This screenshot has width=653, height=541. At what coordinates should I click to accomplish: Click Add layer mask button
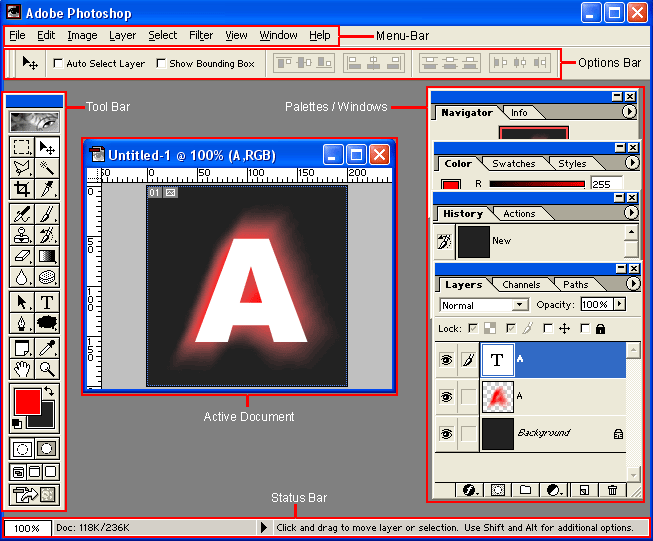click(498, 490)
